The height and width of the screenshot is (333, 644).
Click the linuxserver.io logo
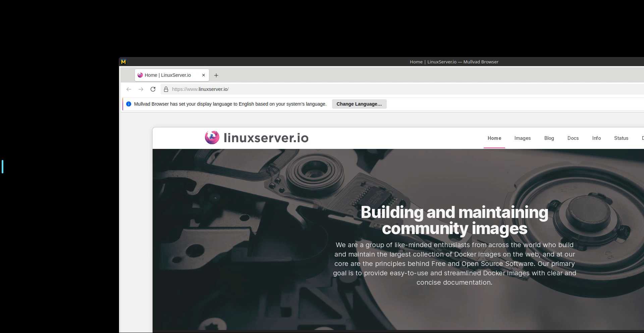[257, 138]
